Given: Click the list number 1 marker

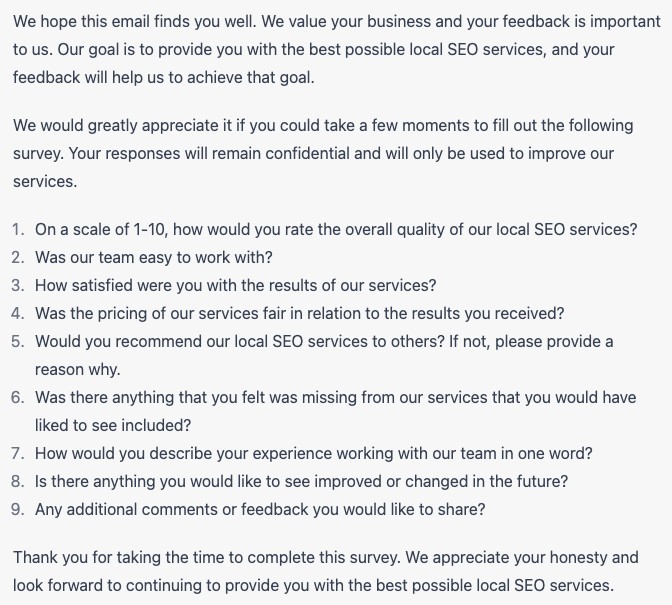Looking at the screenshot, I should click(x=18, y=230).
